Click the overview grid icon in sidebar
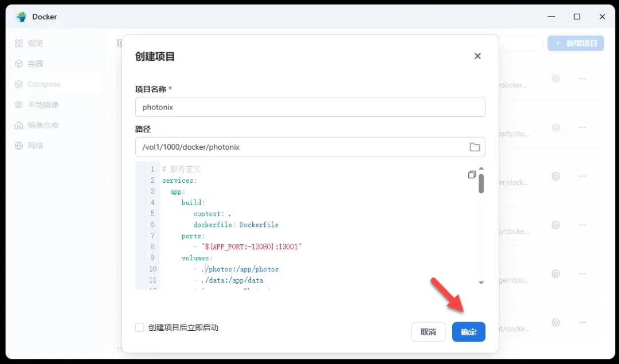 (x=19, y=43)
